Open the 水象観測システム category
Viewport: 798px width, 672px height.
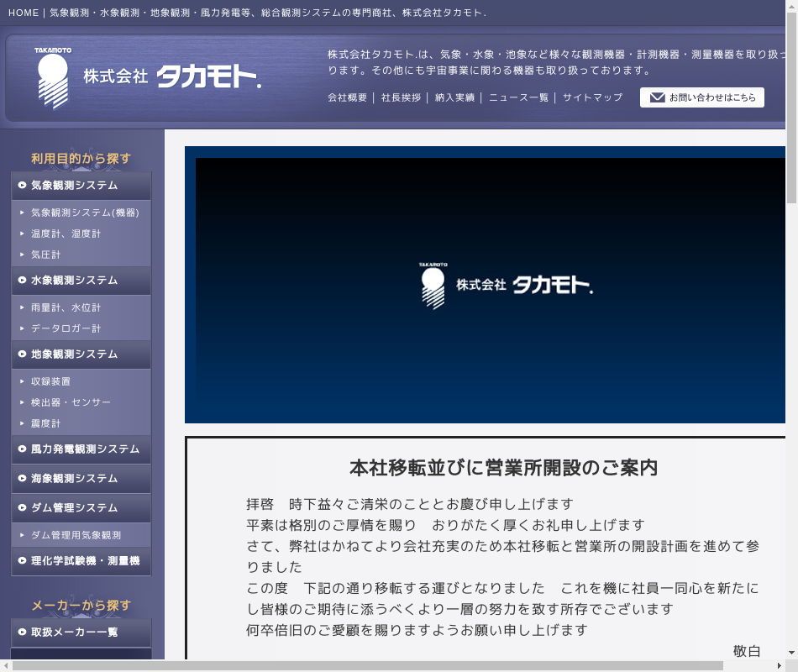81,280
